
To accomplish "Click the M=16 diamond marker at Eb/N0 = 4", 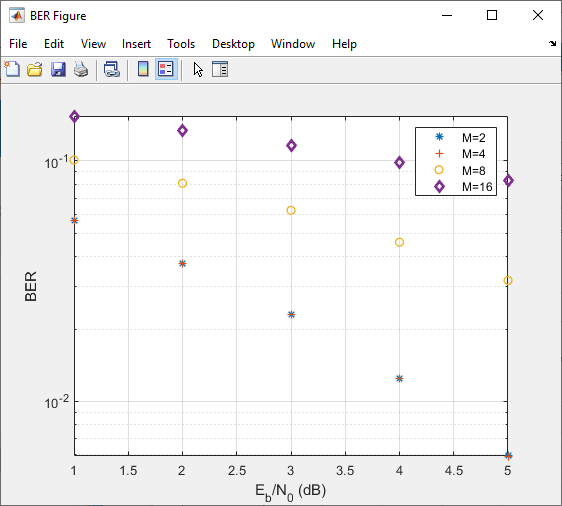I will tap(399, 162).
